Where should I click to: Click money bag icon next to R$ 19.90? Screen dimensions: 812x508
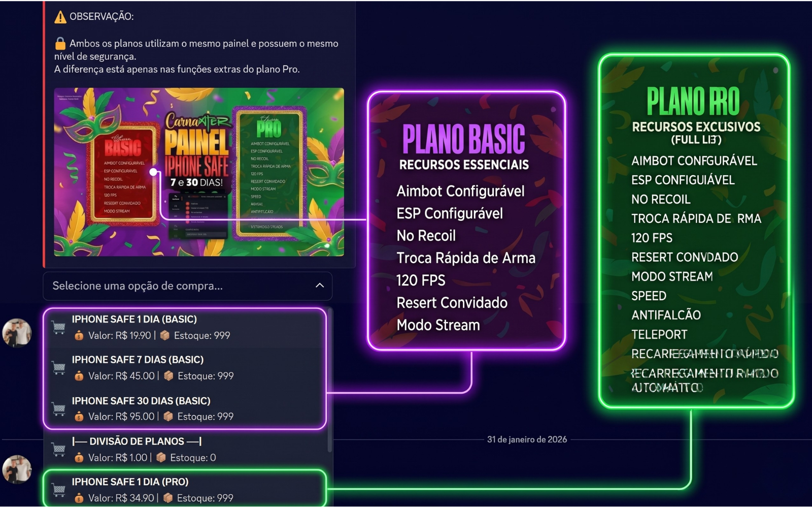click(79, 335)
